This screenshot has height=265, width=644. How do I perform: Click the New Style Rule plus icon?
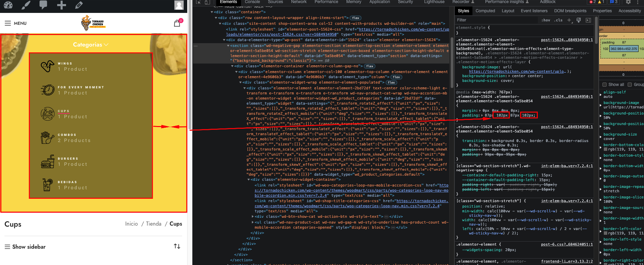pyautogui.click(x=569, y=20)
